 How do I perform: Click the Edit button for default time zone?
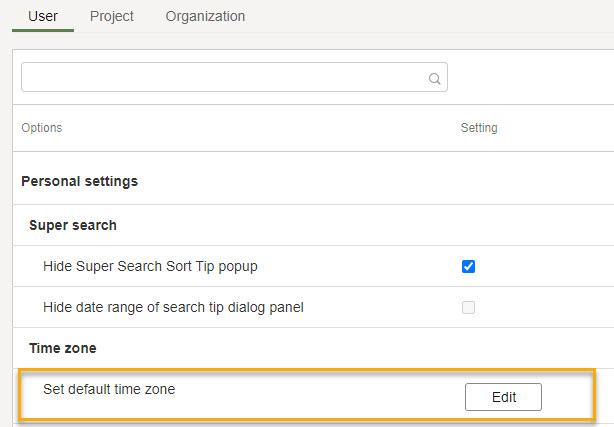[504, 397]
